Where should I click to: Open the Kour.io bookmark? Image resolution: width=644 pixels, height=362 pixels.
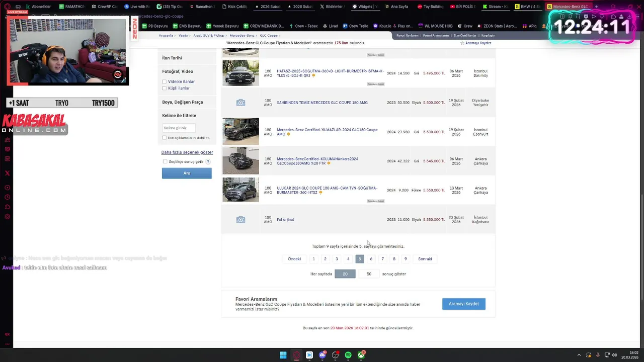coord(382,26)
